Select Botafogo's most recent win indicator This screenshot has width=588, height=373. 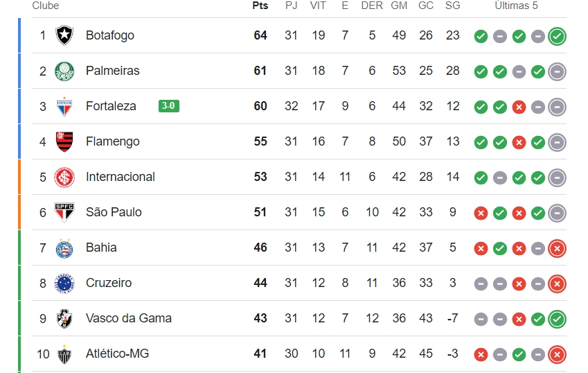point(557,37)
